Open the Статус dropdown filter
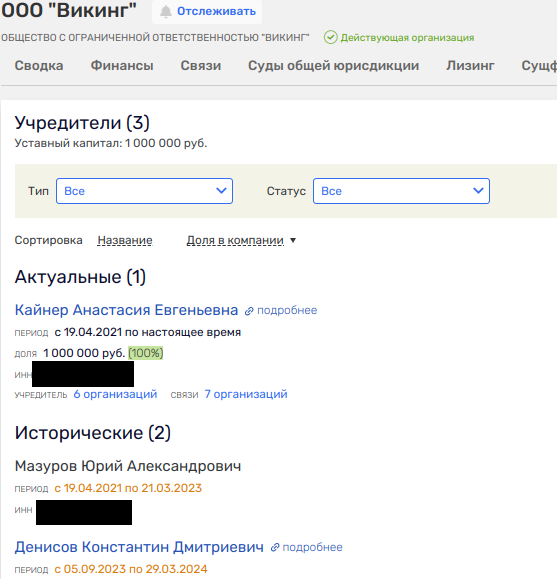557x579 pixels. [x=401, y=191]
